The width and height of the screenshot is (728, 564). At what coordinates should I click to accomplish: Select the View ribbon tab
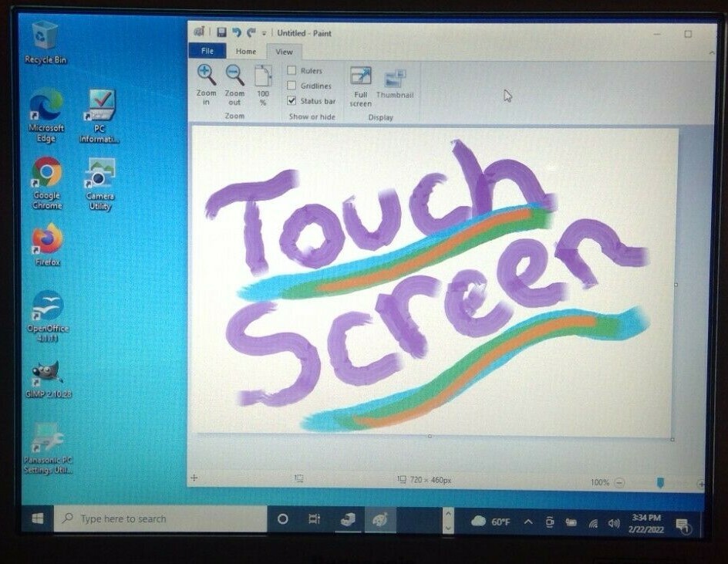[284, 52]
